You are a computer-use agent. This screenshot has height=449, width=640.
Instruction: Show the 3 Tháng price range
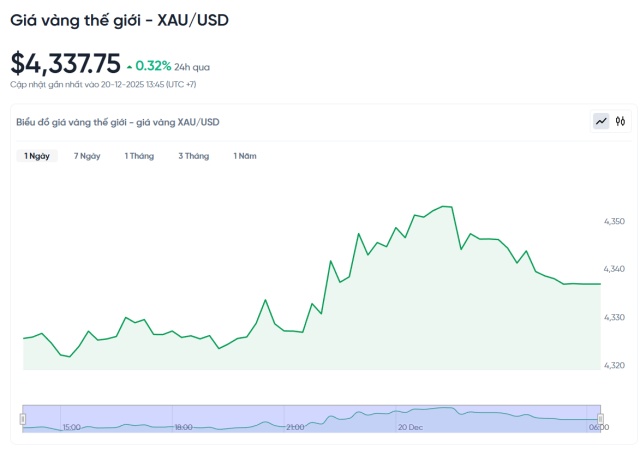point(193,156)
